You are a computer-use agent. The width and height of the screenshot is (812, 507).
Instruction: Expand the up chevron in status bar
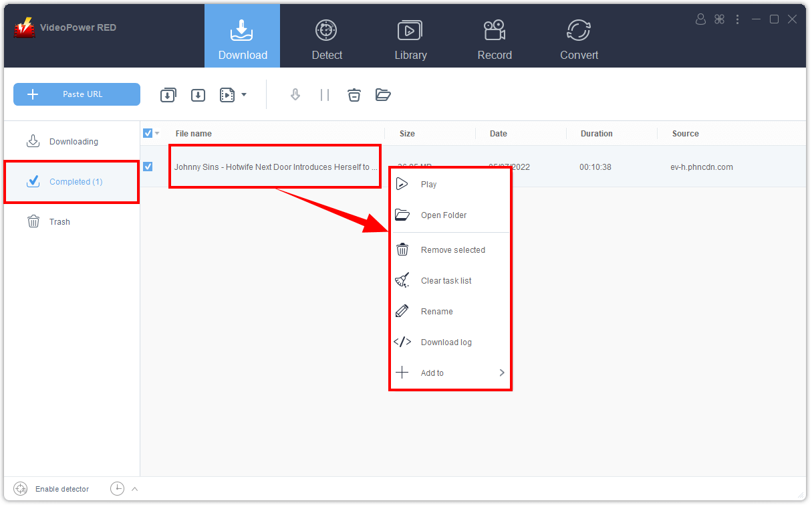click(134, 489)
